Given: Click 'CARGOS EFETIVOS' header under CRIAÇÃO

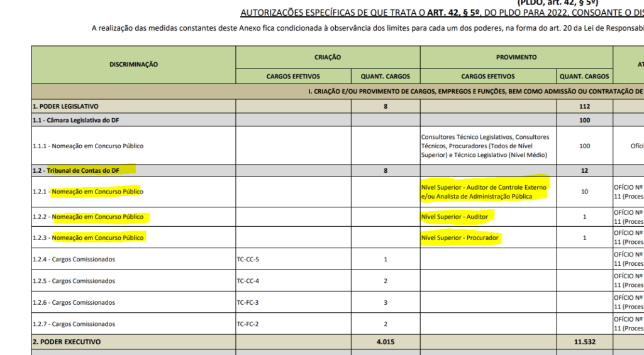Looking at the screenshot, I should point(293,76).
